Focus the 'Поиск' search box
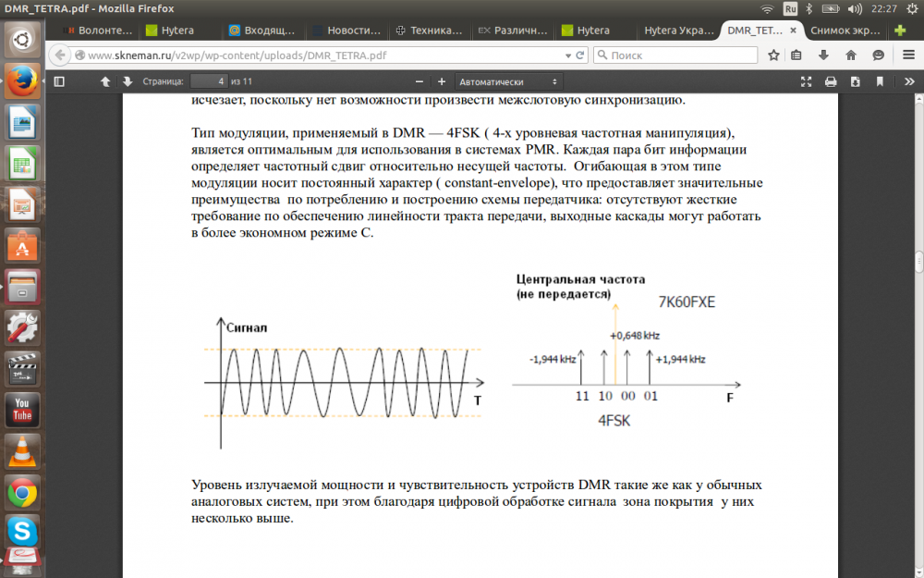The width and height of the screenshot is (924, 578). click(675, 55)
